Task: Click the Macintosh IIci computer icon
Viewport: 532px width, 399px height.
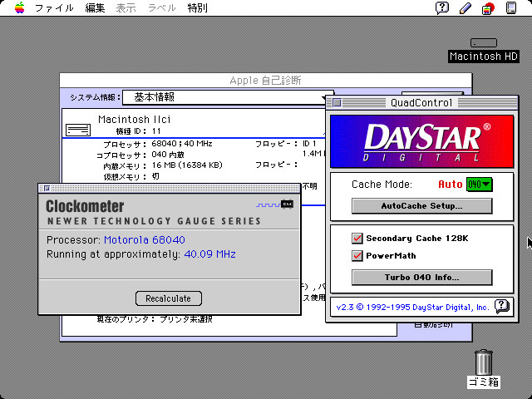Action: (x=78, y=130)
